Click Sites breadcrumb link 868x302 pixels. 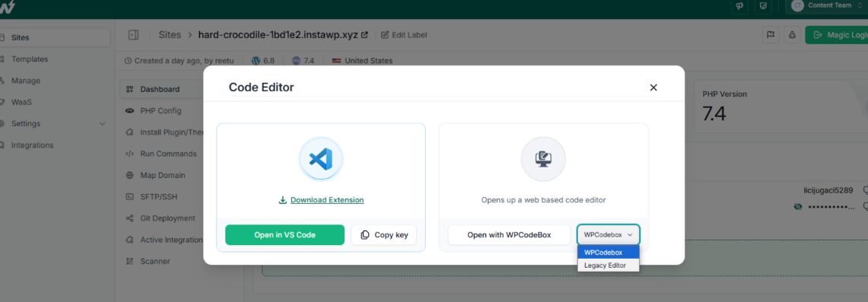[170, 35]
